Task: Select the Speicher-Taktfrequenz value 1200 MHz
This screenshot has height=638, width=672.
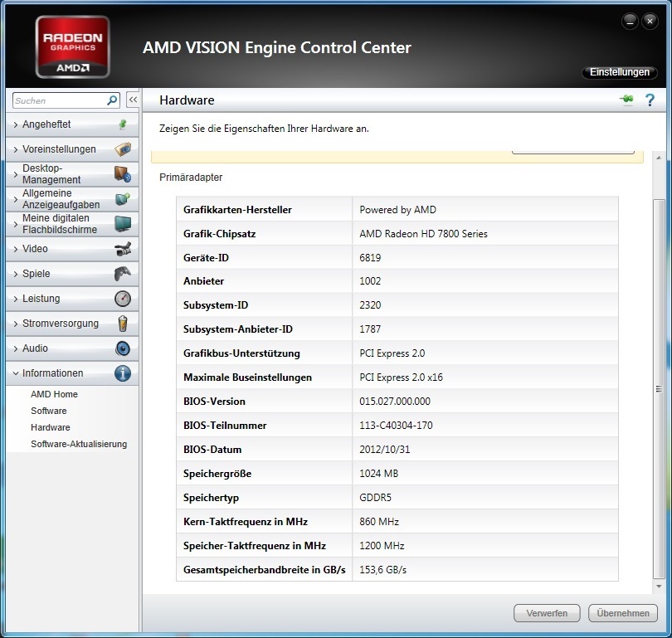Action: point(382,545)
